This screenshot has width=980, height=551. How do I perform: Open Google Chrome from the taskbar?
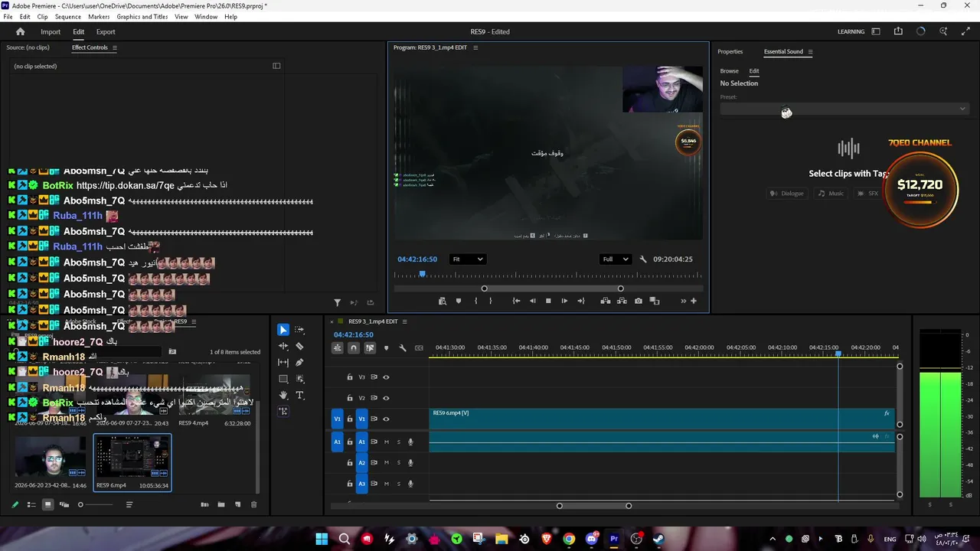[x=569, y=539]
